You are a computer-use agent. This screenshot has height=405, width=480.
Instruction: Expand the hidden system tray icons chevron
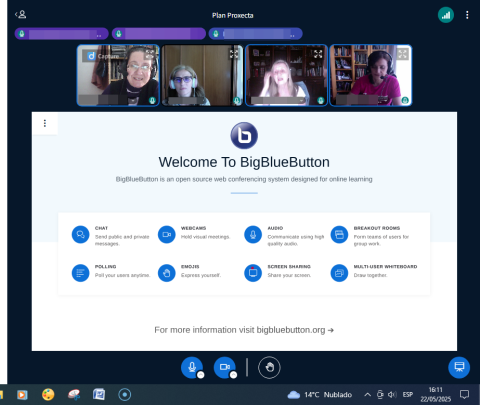[x=367, y=395]
